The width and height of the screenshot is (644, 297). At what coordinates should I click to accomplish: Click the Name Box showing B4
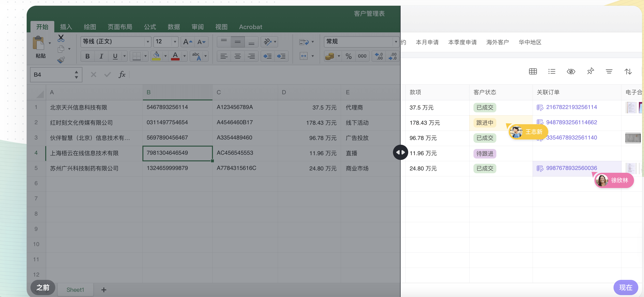coord(56,74)
